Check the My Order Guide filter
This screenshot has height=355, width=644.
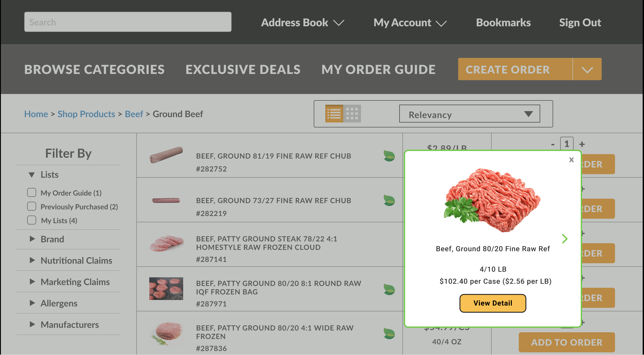[x=31, y=192]
